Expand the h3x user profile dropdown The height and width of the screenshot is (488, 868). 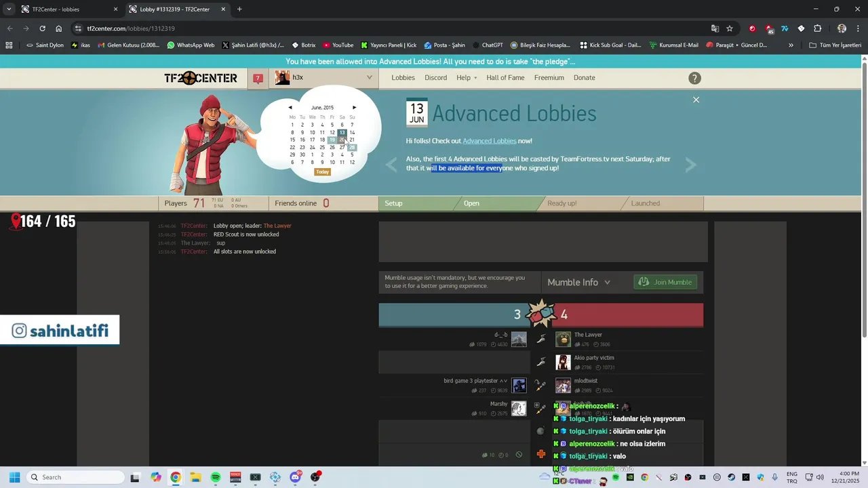pos(370,77)
